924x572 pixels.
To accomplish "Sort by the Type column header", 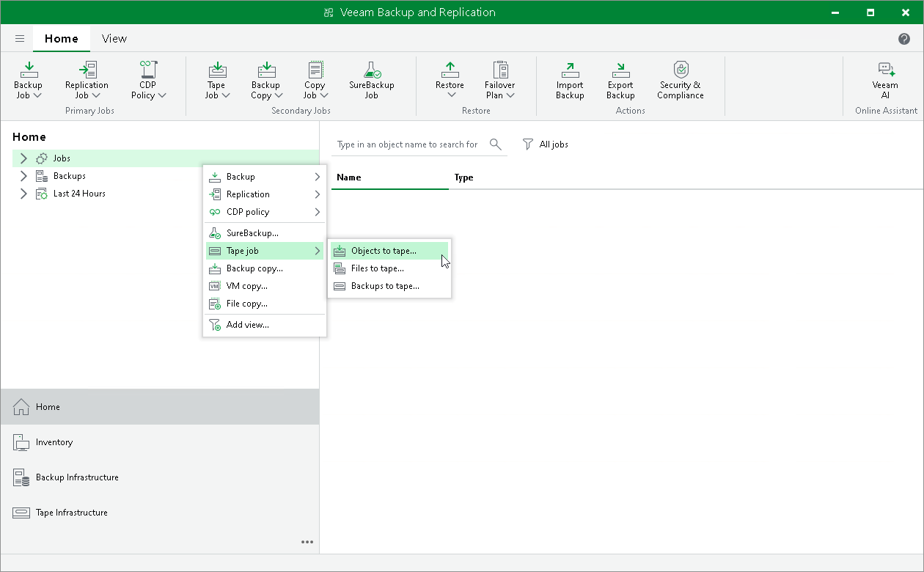I will coord(463,177).
